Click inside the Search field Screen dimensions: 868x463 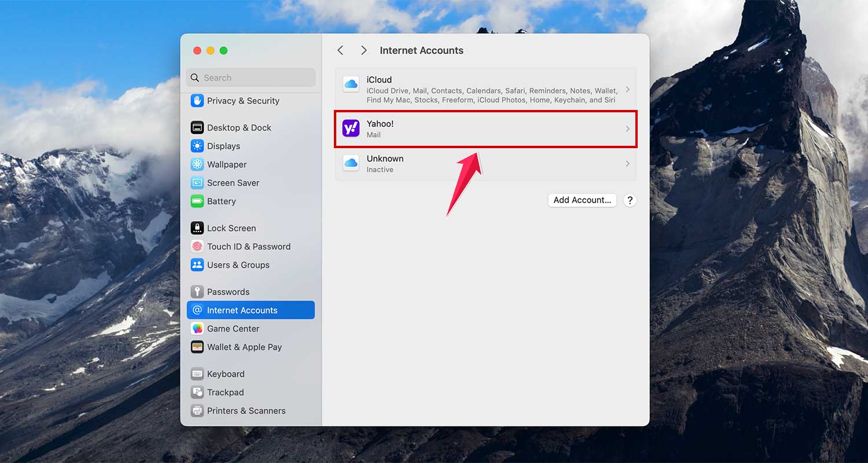click(251, 77)
